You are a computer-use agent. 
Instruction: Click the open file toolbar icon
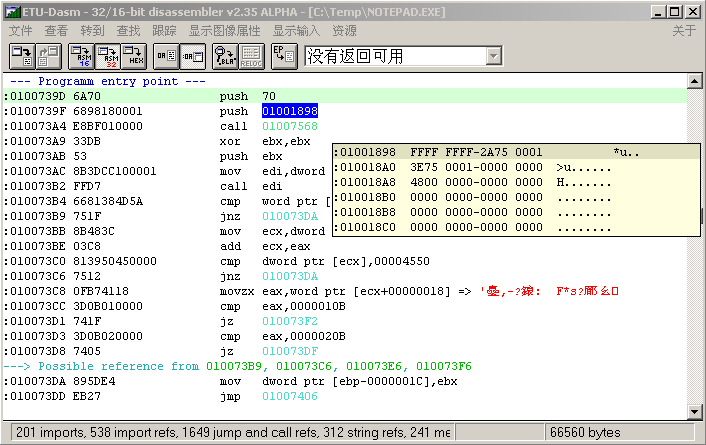(21, 55)
